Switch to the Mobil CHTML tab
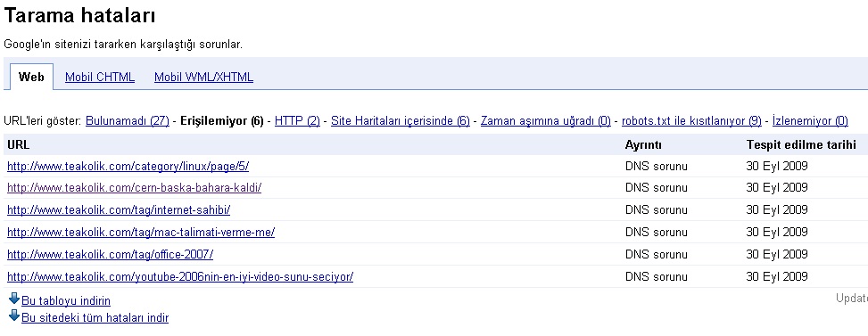This screenshot has width=868, height=336. (x=100, y=78)
